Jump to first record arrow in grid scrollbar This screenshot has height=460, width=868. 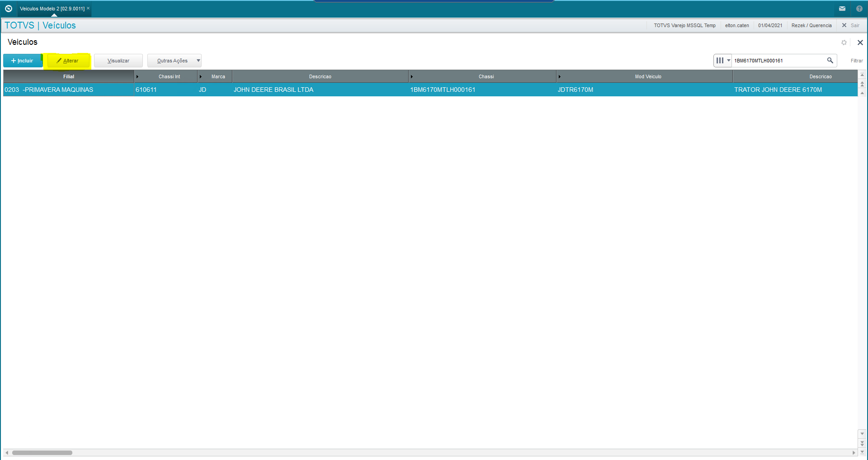[862, 75]
